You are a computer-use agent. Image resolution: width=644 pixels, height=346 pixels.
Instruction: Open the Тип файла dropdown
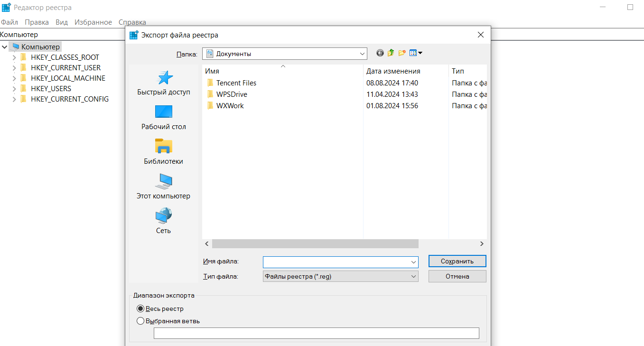[x=341, y=276]
